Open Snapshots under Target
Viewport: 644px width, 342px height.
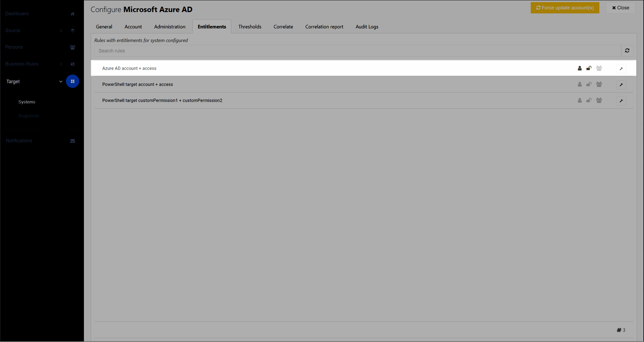(x=29, y=116)
